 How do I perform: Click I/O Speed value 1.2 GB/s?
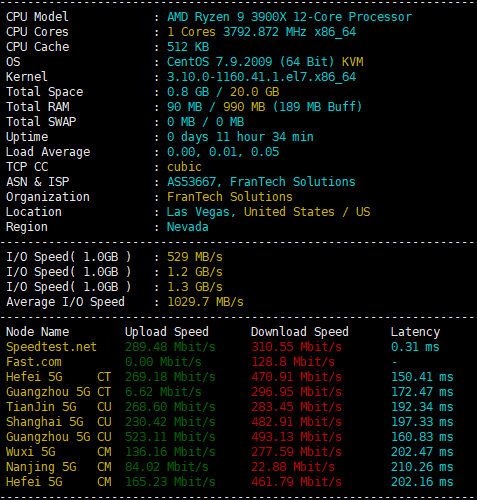click(195, 272)
